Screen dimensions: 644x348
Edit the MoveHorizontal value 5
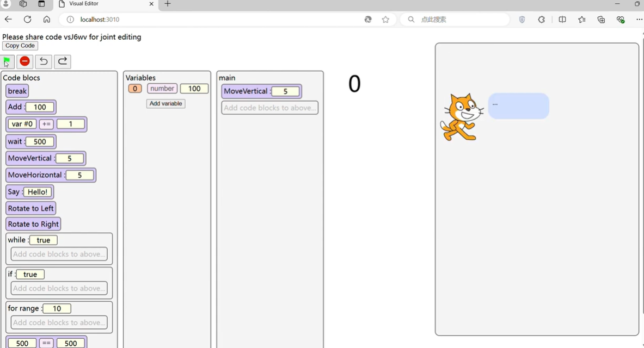(x=79, y=175)
